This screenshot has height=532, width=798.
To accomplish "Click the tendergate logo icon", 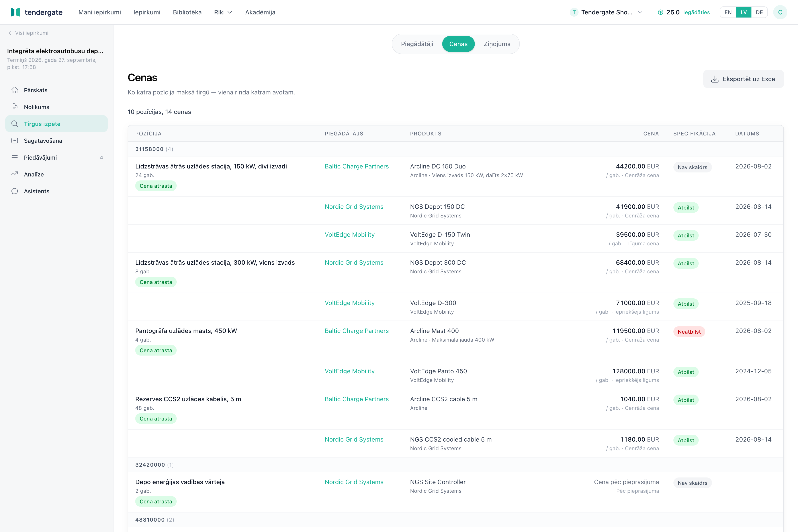I will [15, 12].
